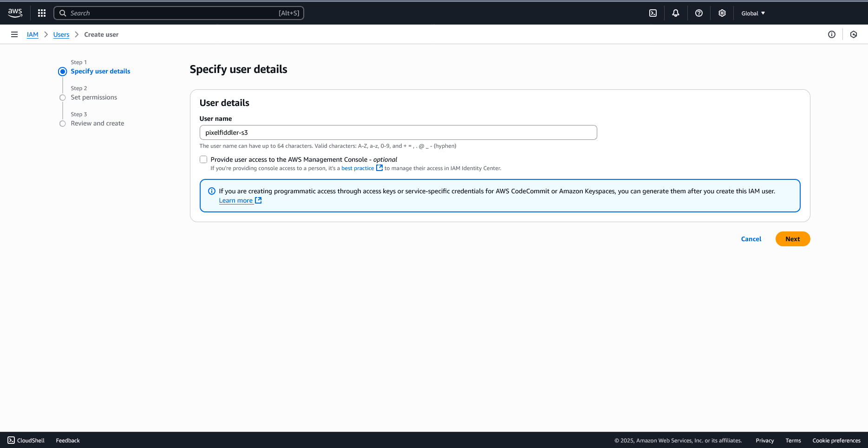
Task: Follow the Learn more link
Action: pos(236,200)
